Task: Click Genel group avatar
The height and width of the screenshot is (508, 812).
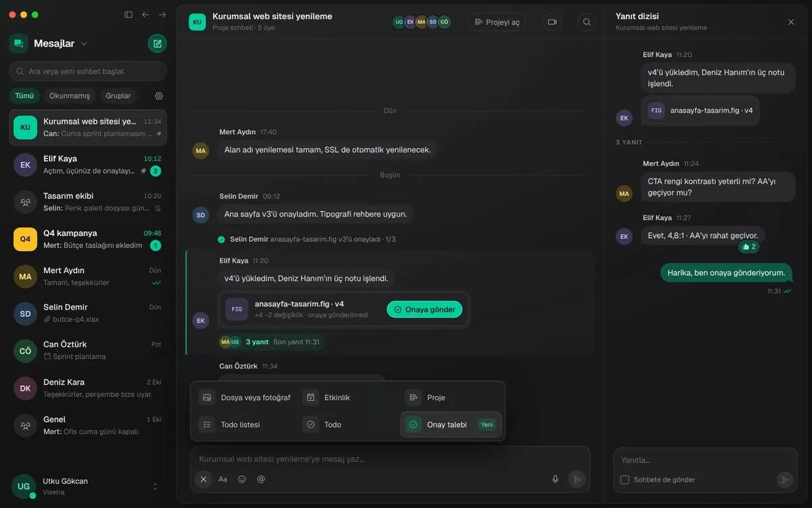Action: (x=25, y=425)
